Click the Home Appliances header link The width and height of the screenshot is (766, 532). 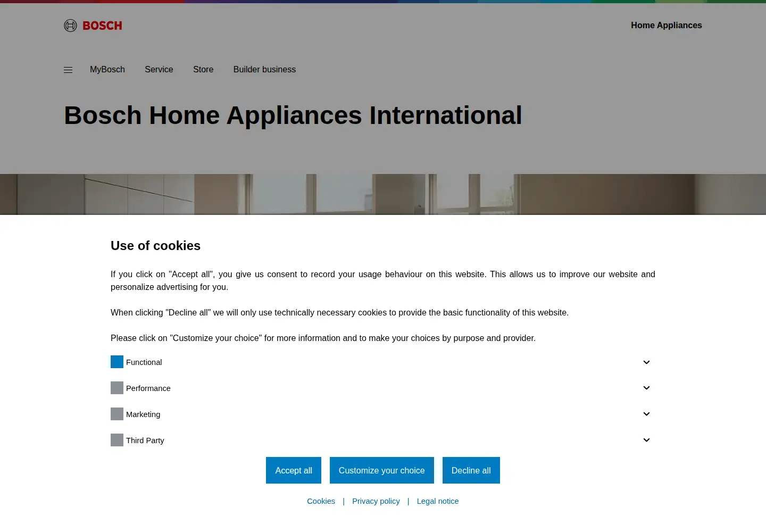667,26
